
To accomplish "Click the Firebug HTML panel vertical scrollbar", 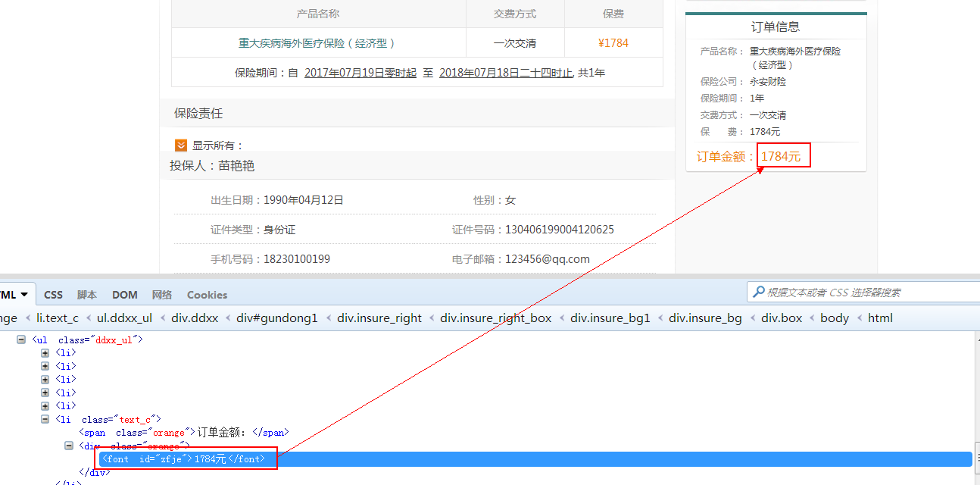I will (x=977, y=459).
